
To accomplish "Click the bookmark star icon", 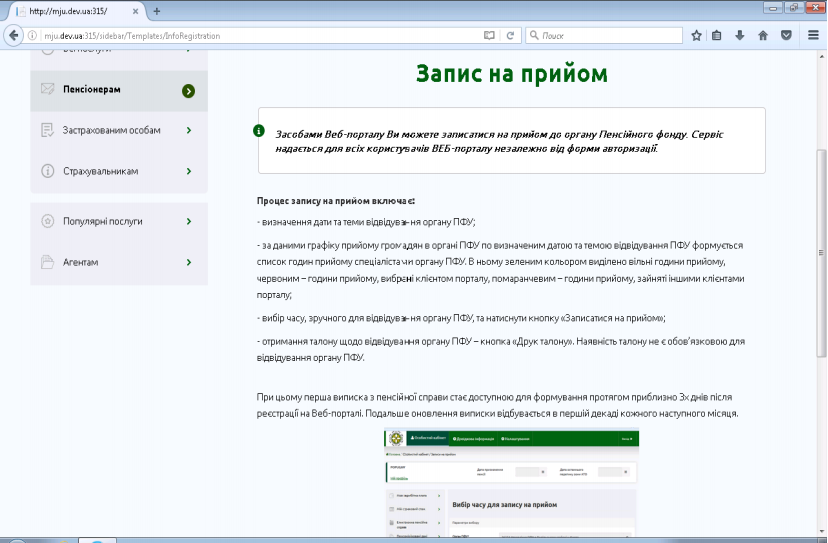I will point(697,35).
